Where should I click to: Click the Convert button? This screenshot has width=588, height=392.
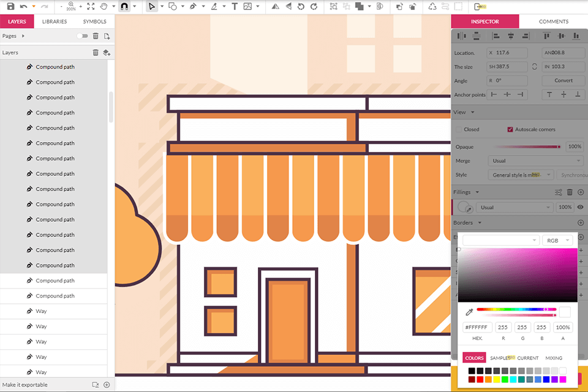(x=563, y=81)
